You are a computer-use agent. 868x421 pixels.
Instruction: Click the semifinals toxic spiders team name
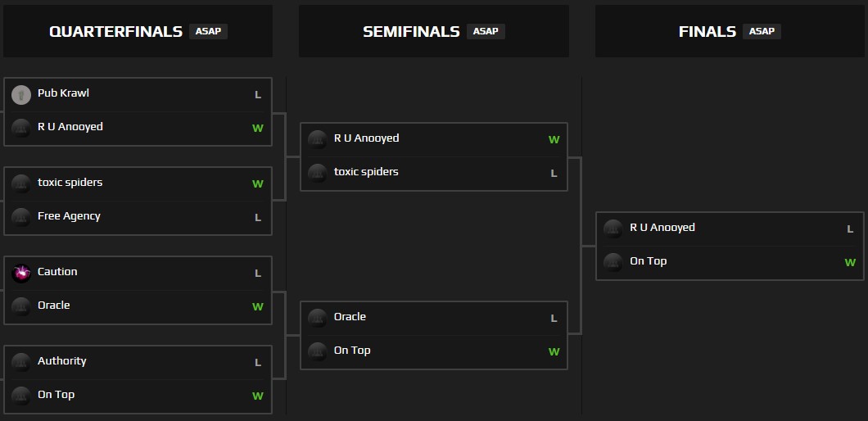366,172
